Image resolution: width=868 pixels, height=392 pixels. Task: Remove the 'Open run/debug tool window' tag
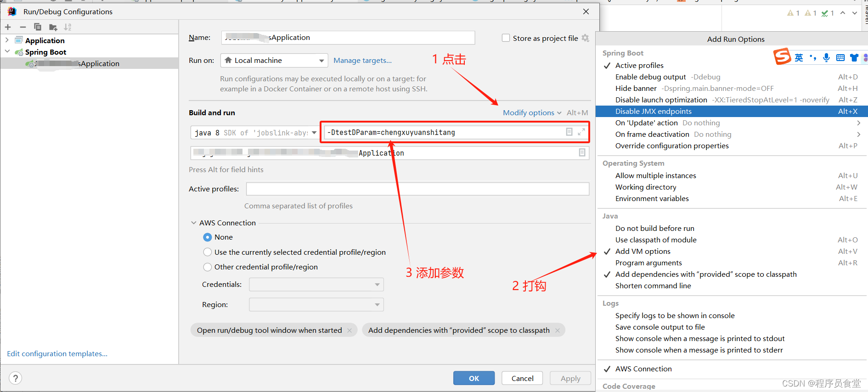pos(349,330)
